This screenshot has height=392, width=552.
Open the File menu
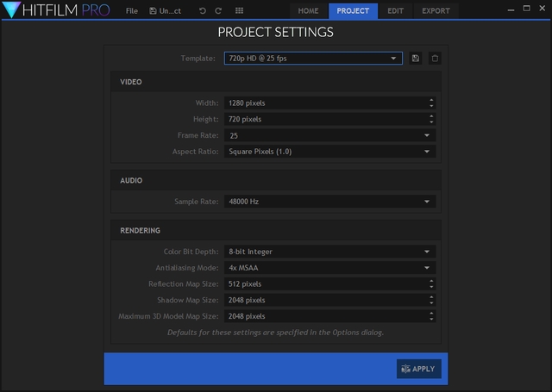(x=131, y=11)
